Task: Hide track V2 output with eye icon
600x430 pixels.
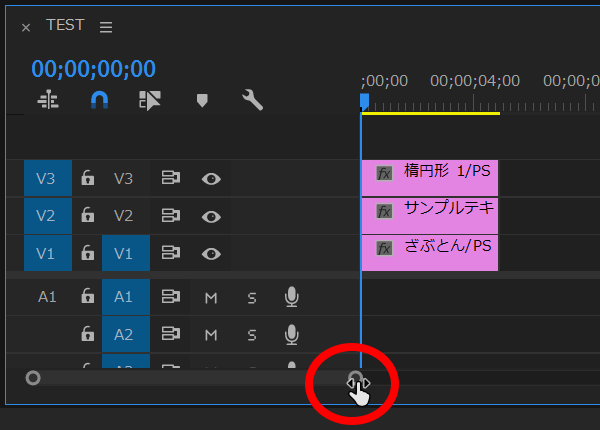Action: tap(211, 217)
